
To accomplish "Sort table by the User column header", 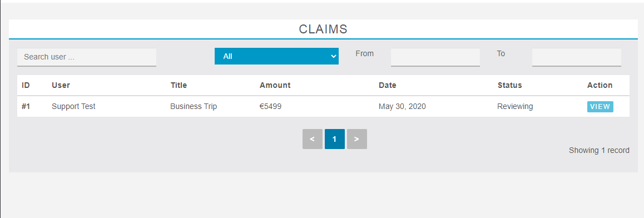I will (x=61, y=86).
